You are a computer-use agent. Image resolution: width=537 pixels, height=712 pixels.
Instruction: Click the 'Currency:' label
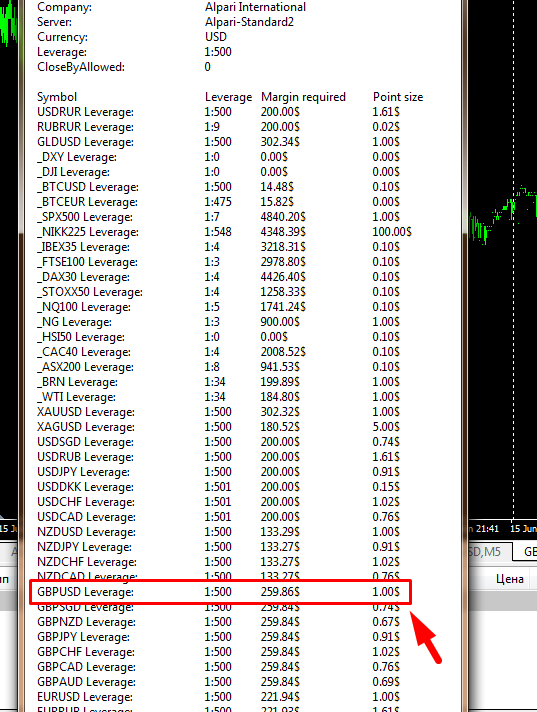[x=62, y=37]
